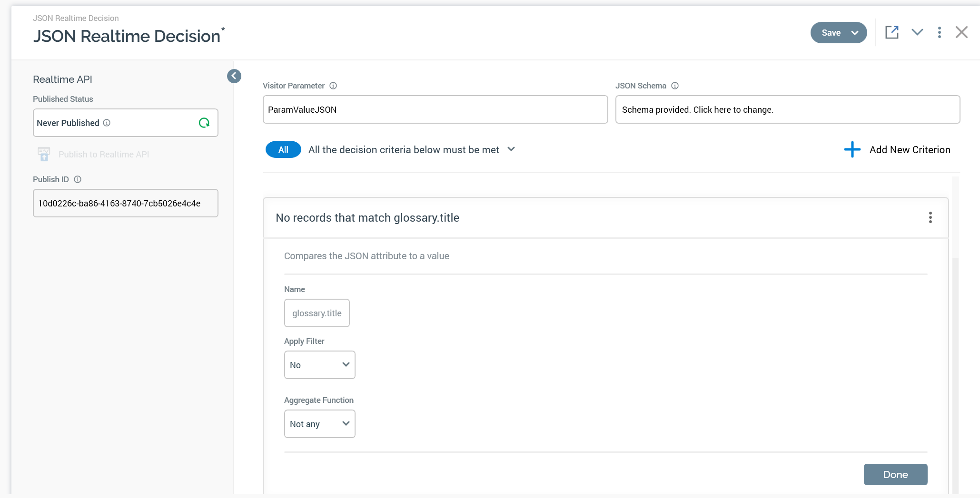
Task: Open in new window icon
Action: click(x=891, y=32)
